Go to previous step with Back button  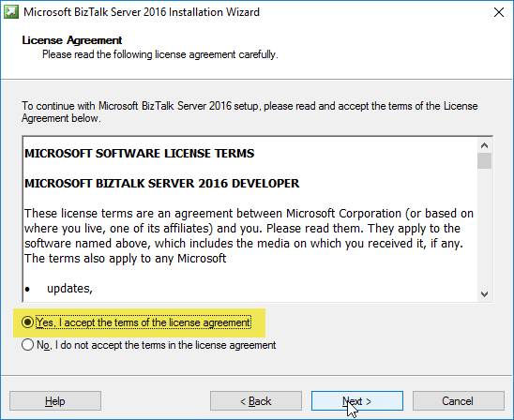click(256, 400)
